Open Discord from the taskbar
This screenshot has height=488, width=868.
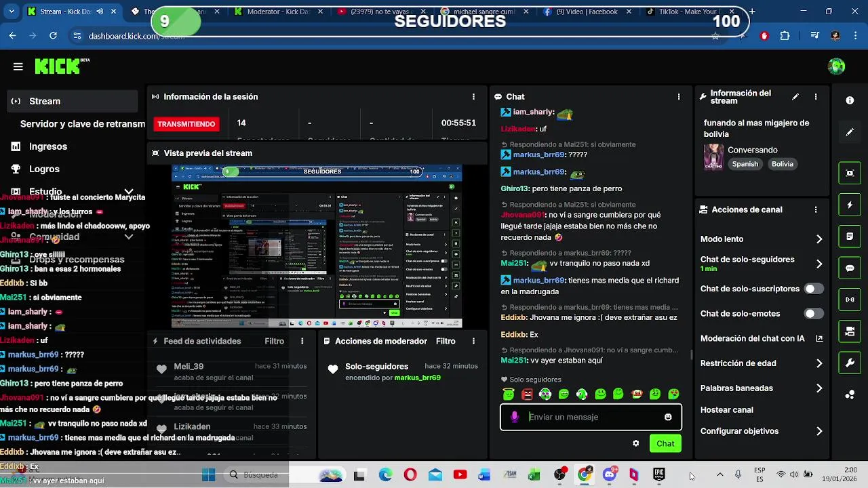(x=609, y=474)
